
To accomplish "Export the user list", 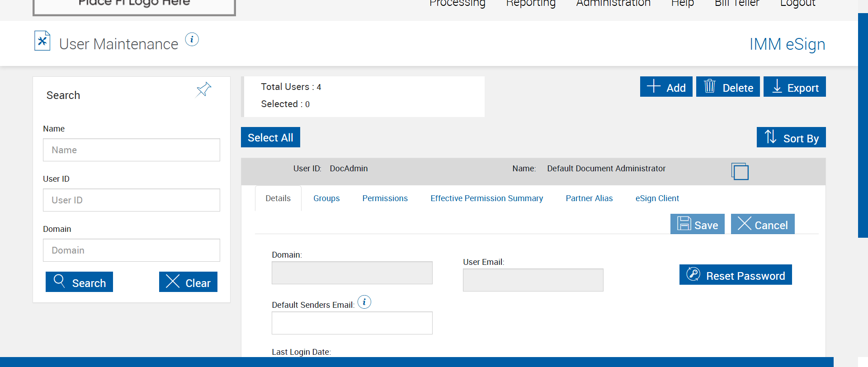I will (x=795, y=87).
